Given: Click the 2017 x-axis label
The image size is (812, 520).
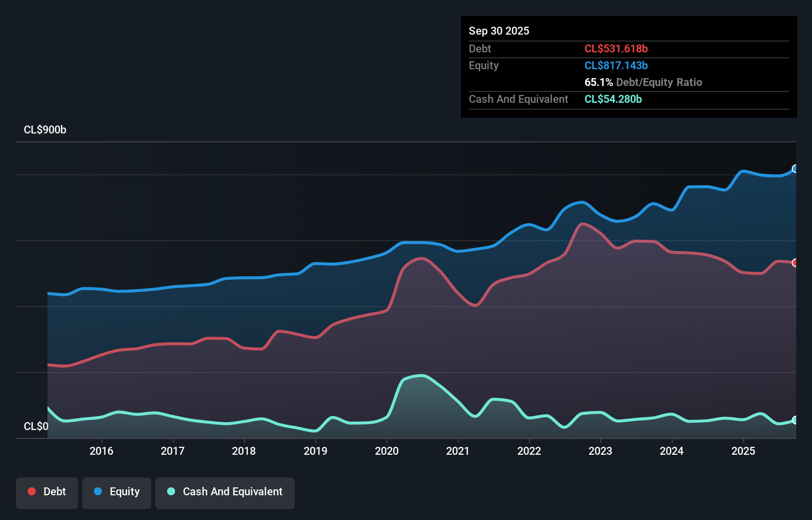Looking at the screenshot, I should coord(173,451).
